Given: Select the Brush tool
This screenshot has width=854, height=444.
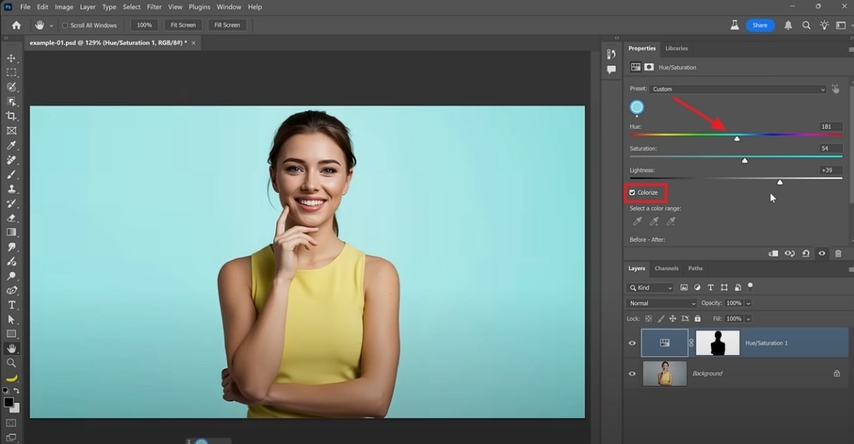Looking at the screenshot, I should click(x=11, y=174).
